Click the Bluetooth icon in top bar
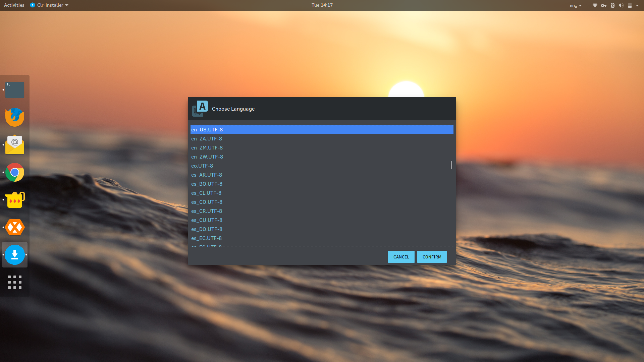 pyautogui.click(x=612, y=5)
